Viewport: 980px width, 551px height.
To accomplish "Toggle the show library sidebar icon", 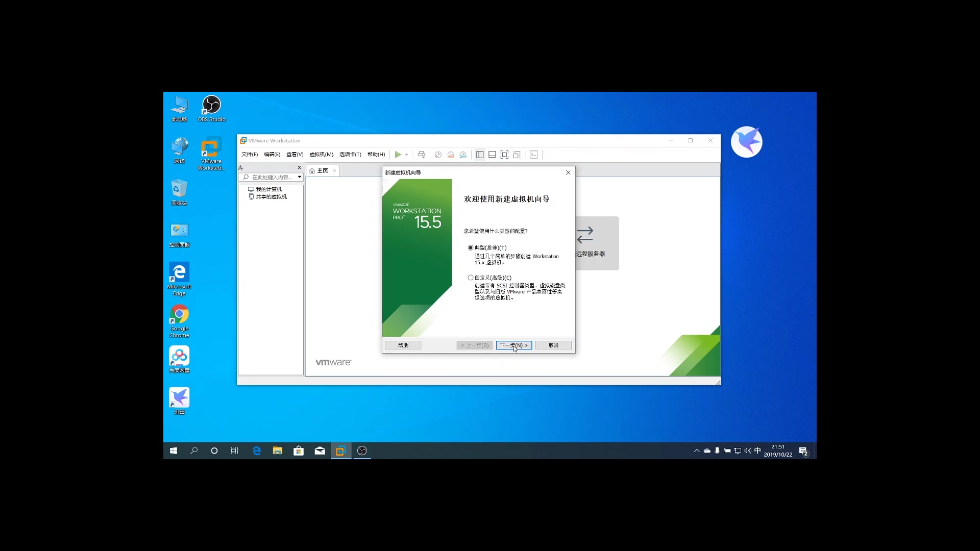I will (480, 155).
